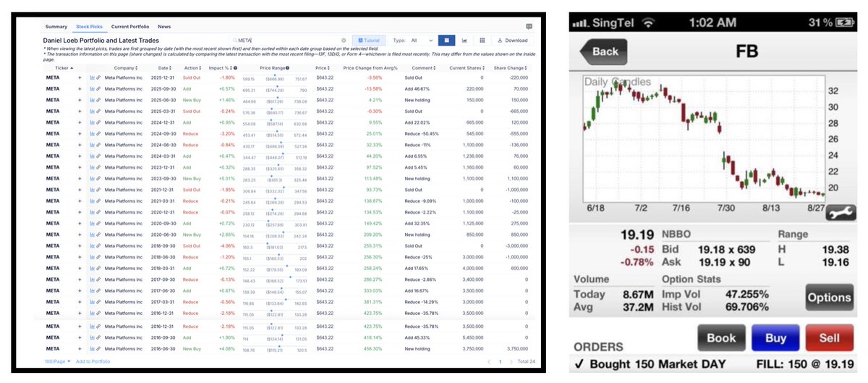Open the feedback chat bubble icon
868x383 pixels.
529,26
